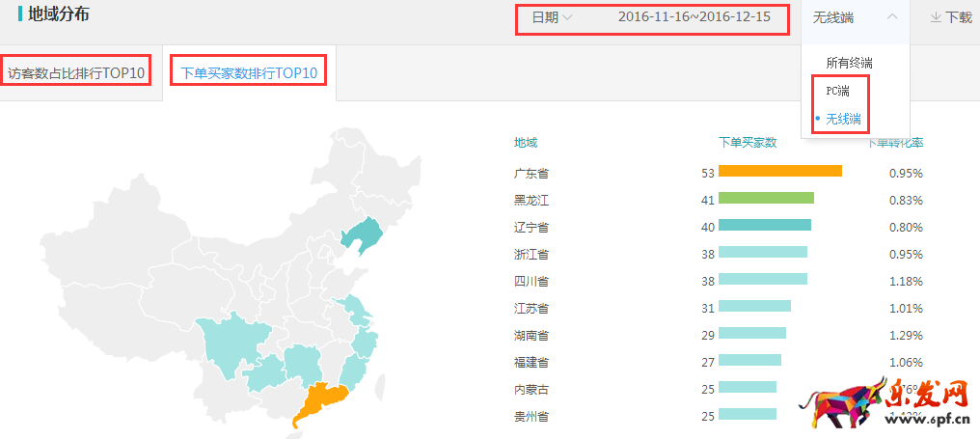This screenshot has width=980, height=439.
Task: Click the 江苏省 row label
Action: 531,309
